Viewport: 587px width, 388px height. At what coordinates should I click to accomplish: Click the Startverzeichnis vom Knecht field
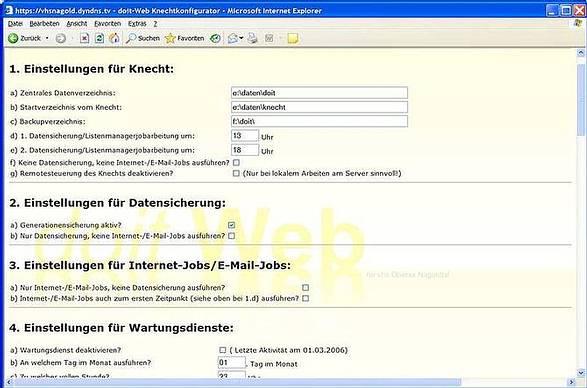click(x=319, y=107)
